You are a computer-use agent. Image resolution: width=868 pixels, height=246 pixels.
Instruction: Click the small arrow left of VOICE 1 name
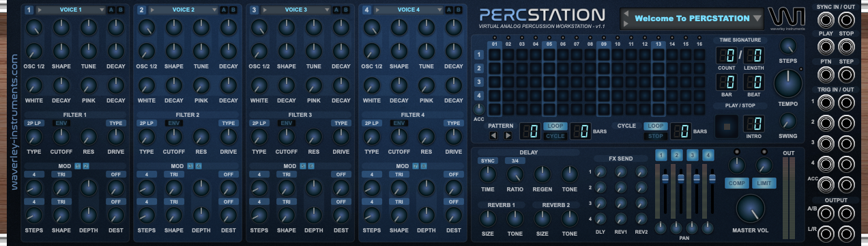39,10
